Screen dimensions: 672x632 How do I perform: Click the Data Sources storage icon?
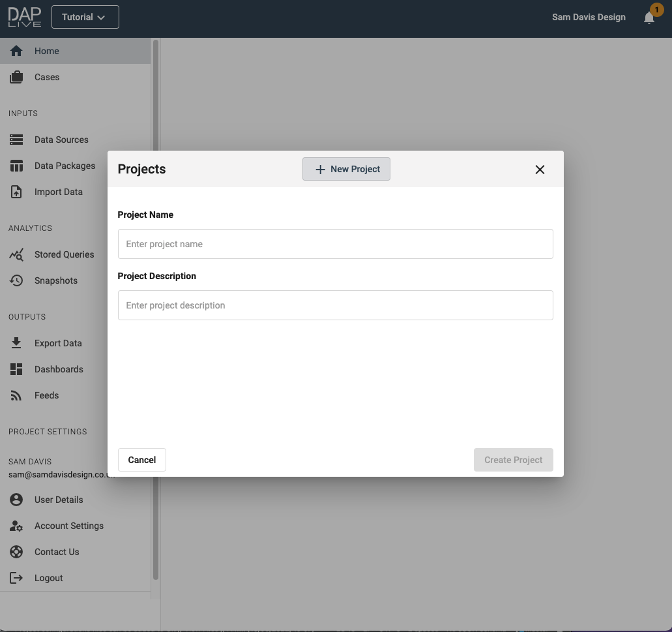point(16,140)
